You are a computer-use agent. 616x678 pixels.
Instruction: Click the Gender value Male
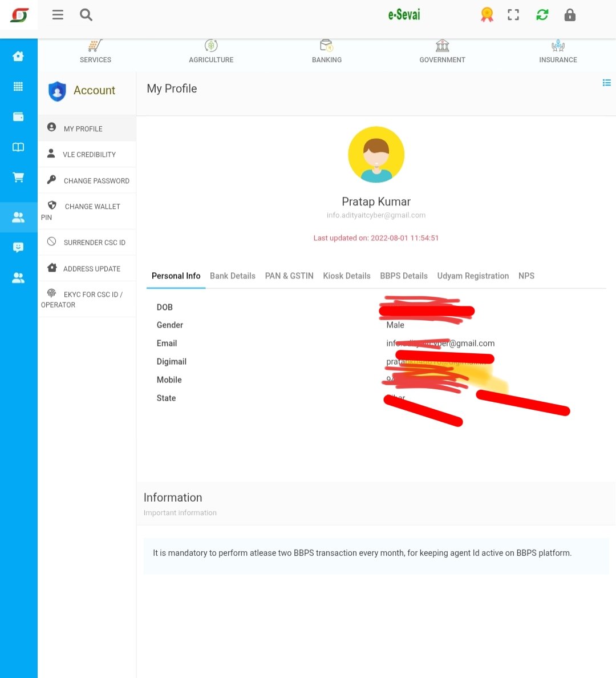[395, 325]
